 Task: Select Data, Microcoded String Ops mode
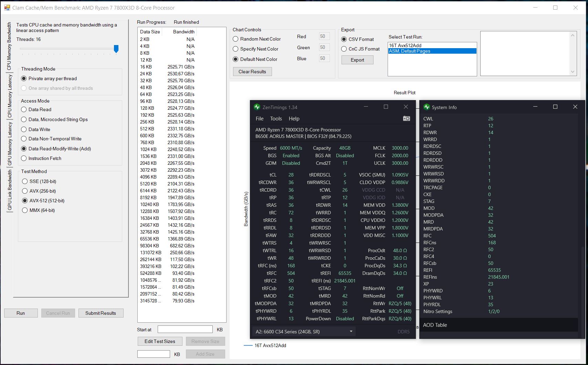click(54, 119)
